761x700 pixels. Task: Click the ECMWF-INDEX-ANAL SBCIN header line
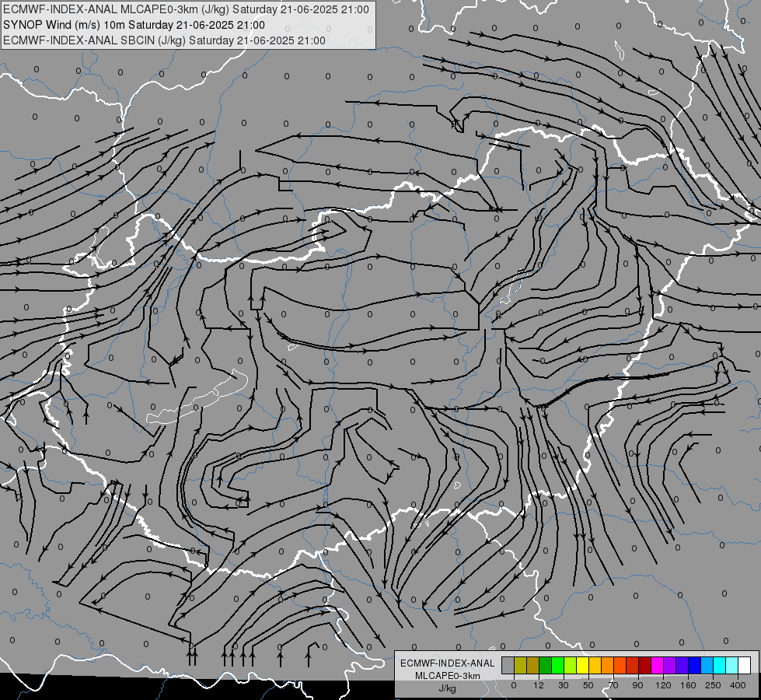click(x=164, y=40)
